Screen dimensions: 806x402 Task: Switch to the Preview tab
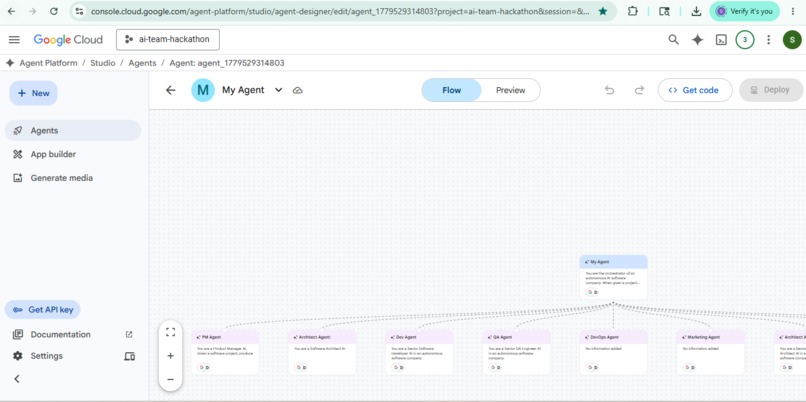pyautogui.click(x=510, y=90)
